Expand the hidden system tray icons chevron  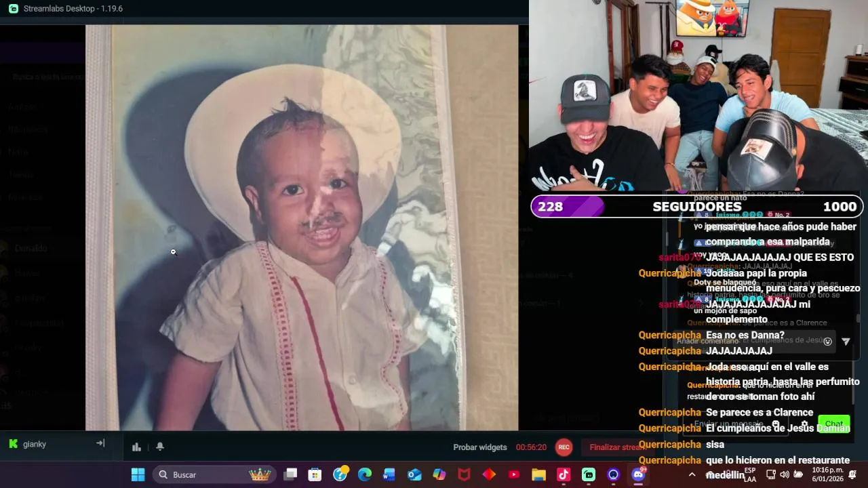pos(692,474)
